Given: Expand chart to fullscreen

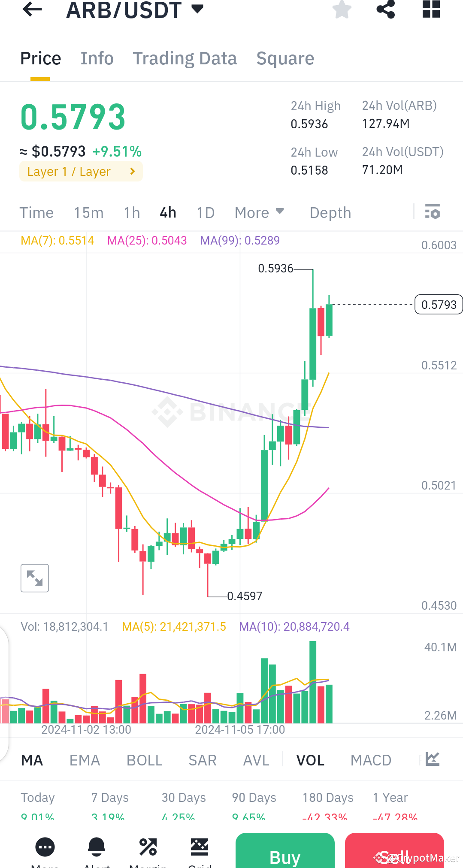Looking at the screenshot, I should (x=34, y=578).
